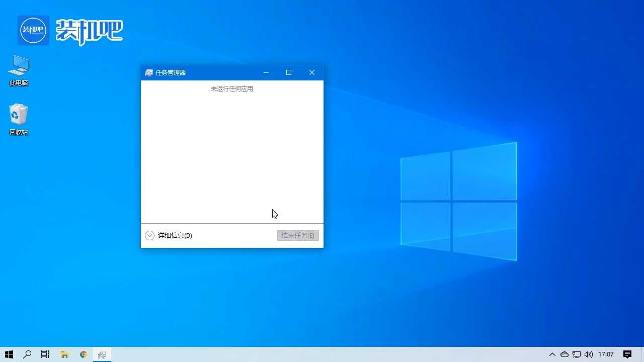Image resolution: width=644 pixels, height=362 pixels.
Task: Expand 详细信息(D) in Task Manager
Action: pyautogui.click(x=175, y=235)
